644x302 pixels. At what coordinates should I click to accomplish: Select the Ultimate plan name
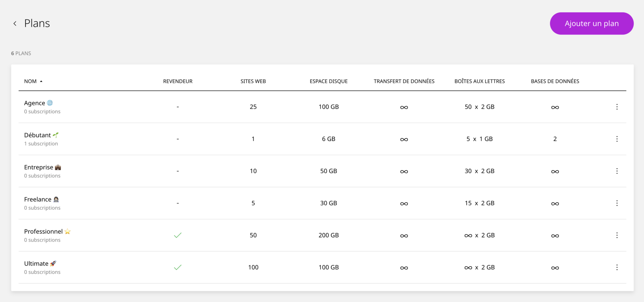tap(36, 263)
